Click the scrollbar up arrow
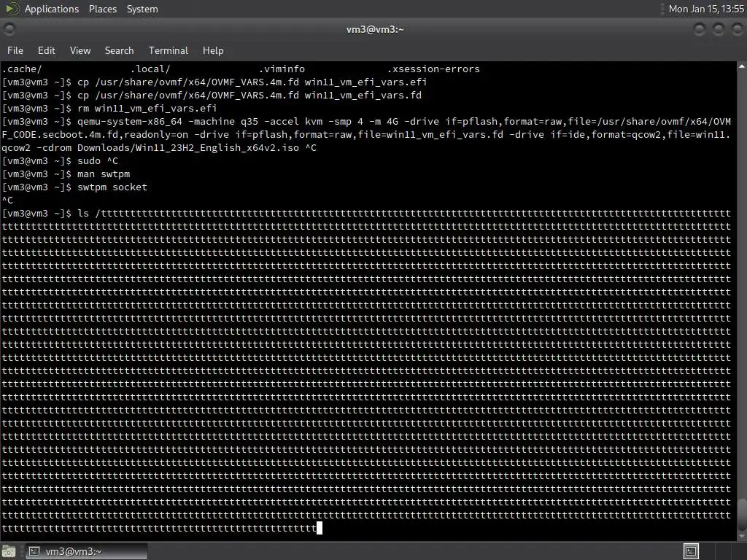The height and width of the screenshot is (560, 747). click(x=742, y=66)
